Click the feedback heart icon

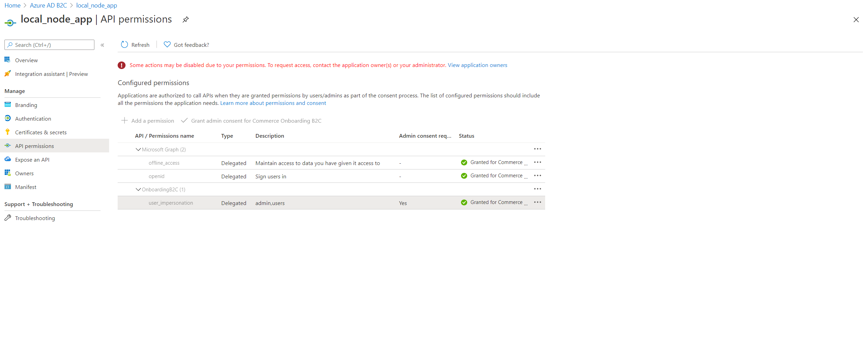point(167,44)
